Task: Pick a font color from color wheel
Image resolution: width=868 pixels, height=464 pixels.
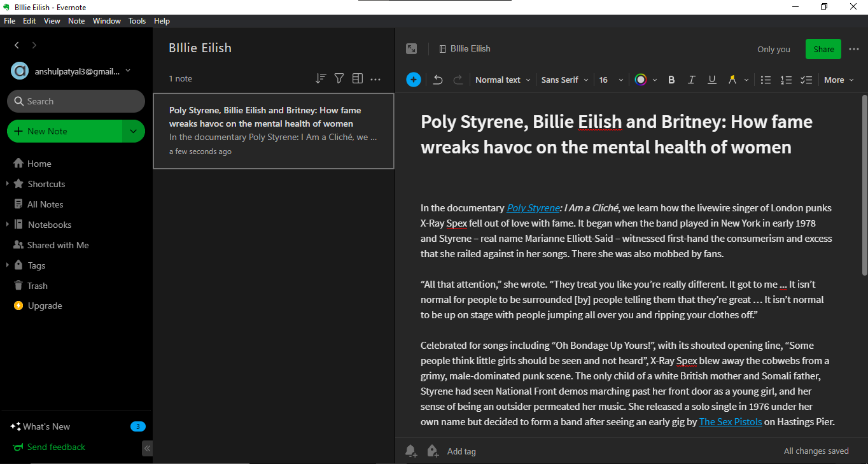Action: tap(641, 80)
